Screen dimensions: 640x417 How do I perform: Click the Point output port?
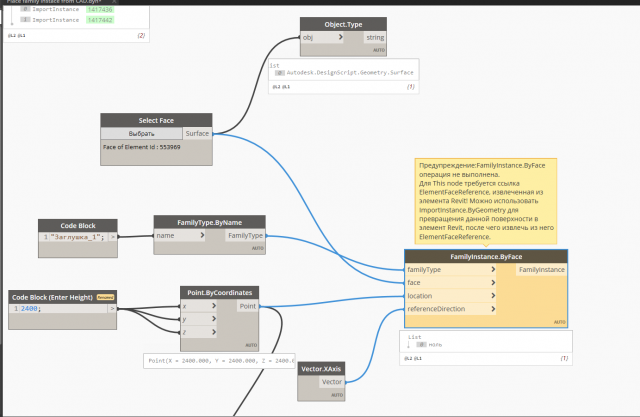coord(247,306)
